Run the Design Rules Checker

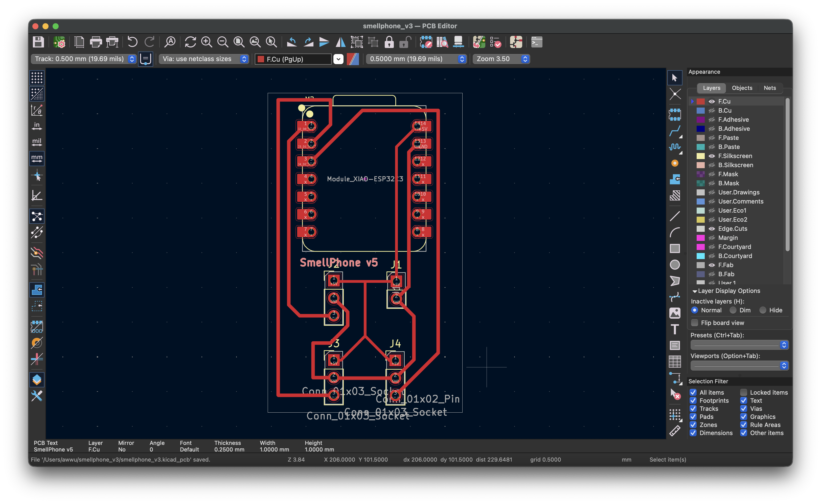497,42
